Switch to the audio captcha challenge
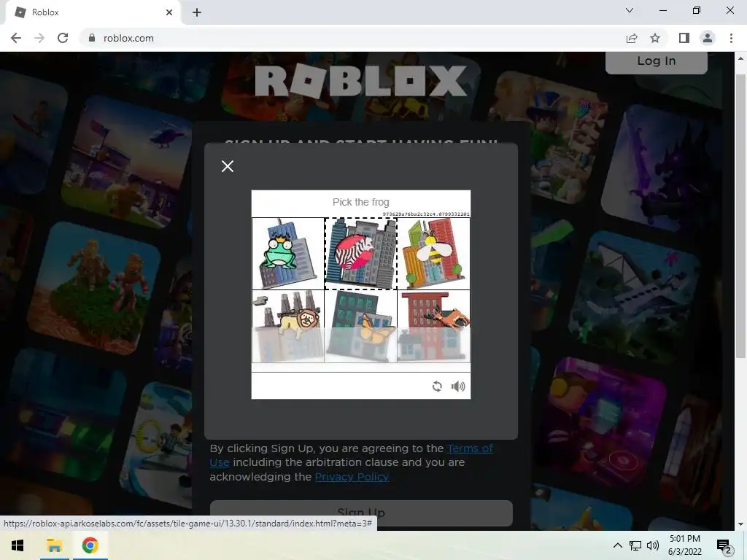 pyautogui.click(x=458, y=386)
